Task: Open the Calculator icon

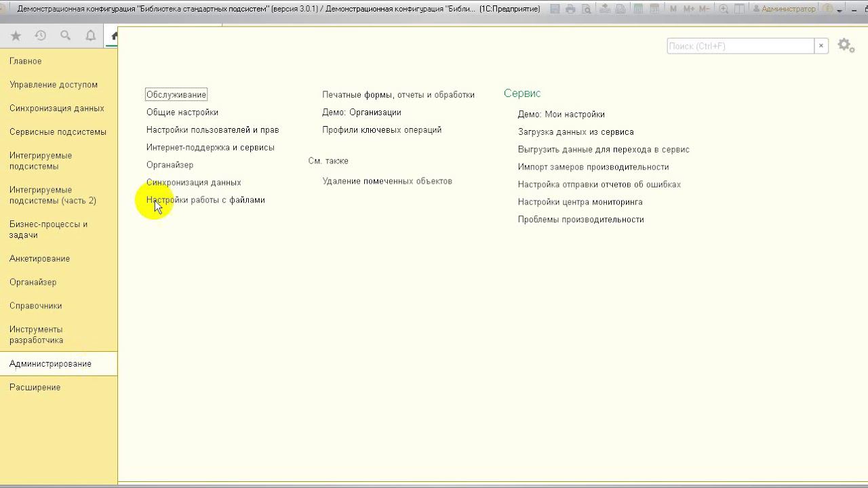Action: [x=638, y=9]
